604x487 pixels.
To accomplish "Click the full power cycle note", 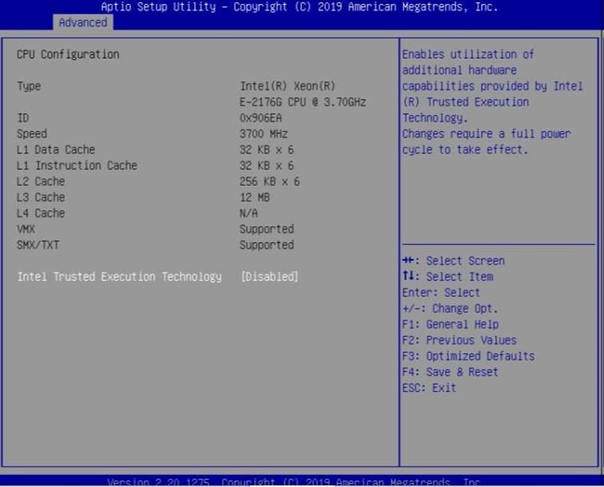I will (x=486, y=142).
